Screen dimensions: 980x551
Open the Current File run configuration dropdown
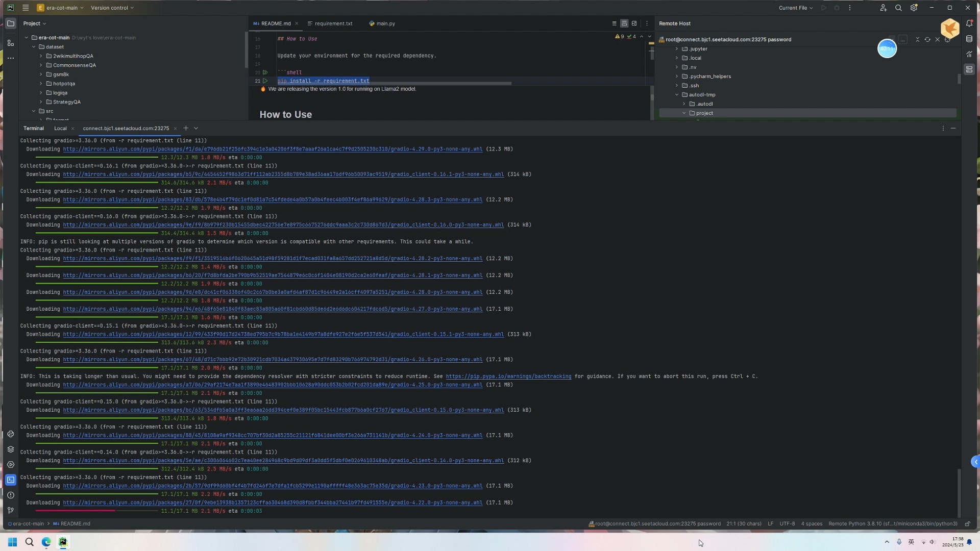coord(795,8)
